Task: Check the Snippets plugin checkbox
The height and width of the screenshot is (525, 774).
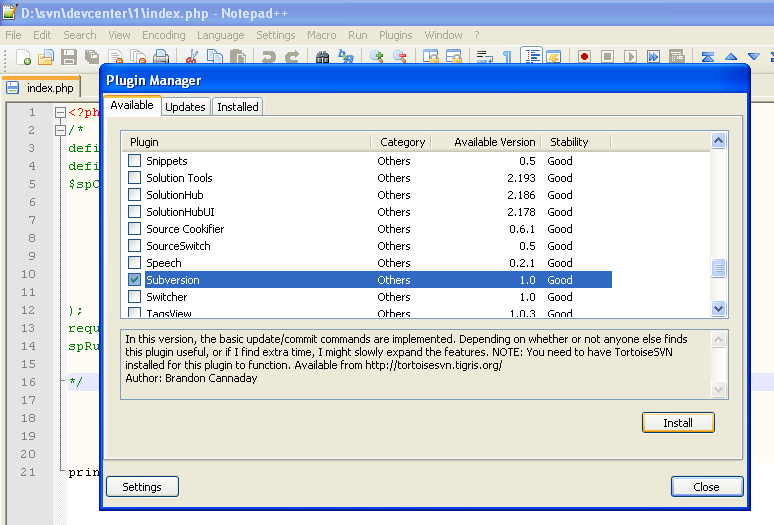Action: pyautogui.click(x=134, y=160)
